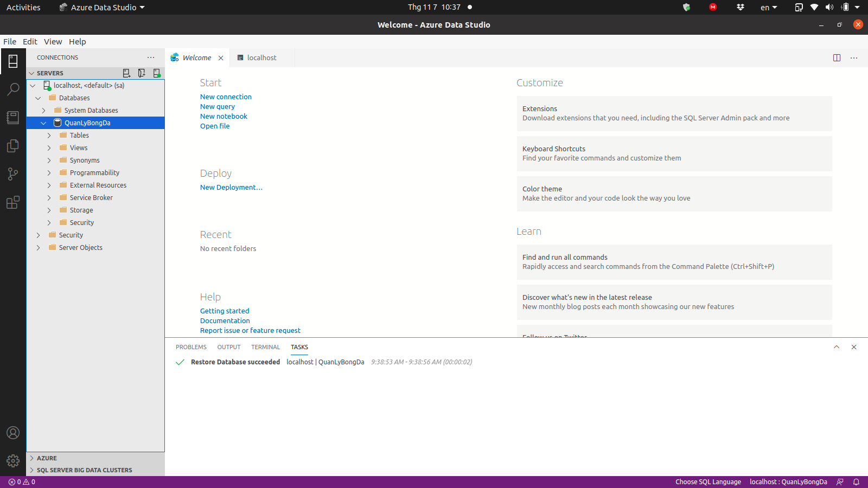Click the New query link
The height and width of the screenshot is (488, 868).
pyautogui.click(x=218, y=107)
